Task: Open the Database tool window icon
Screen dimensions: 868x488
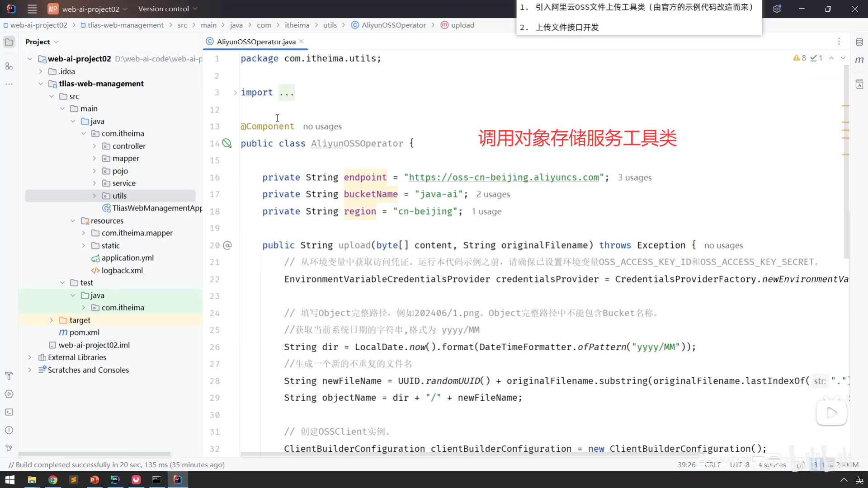Action: (x=859, y=42)
